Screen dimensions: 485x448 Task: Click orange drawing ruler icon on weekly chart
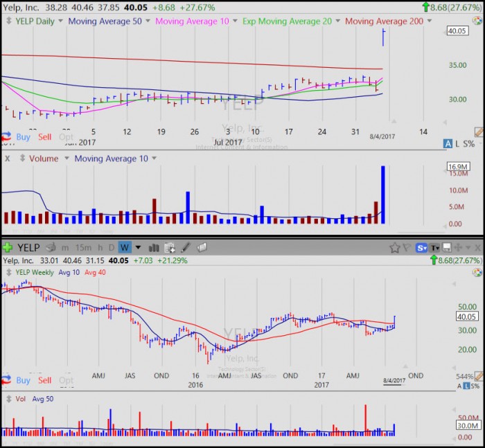[479, 376]
